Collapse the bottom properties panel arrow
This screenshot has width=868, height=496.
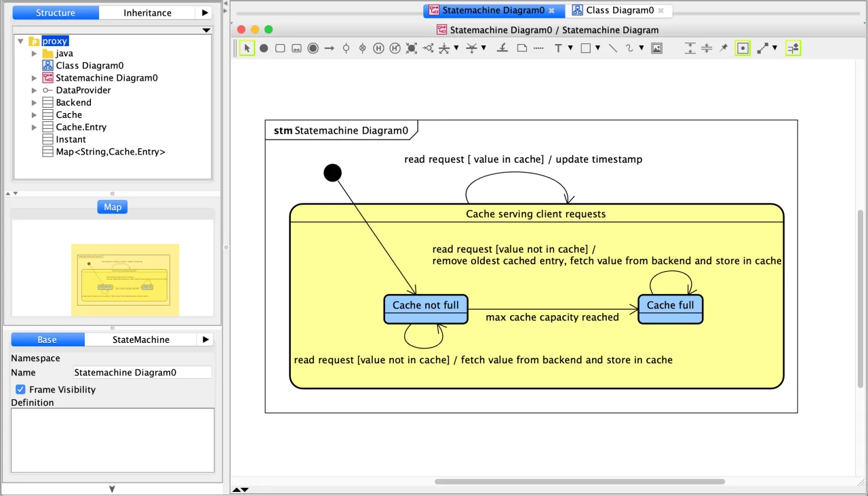click(x=113, y=489)
